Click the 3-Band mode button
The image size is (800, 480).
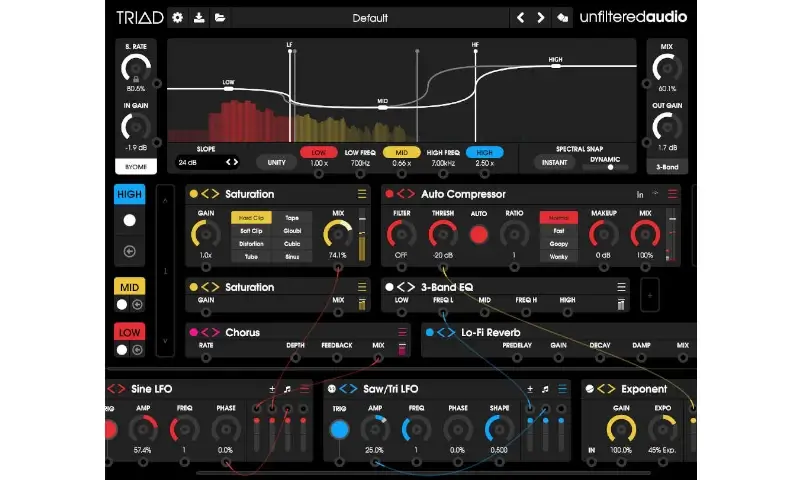[667, 167]
